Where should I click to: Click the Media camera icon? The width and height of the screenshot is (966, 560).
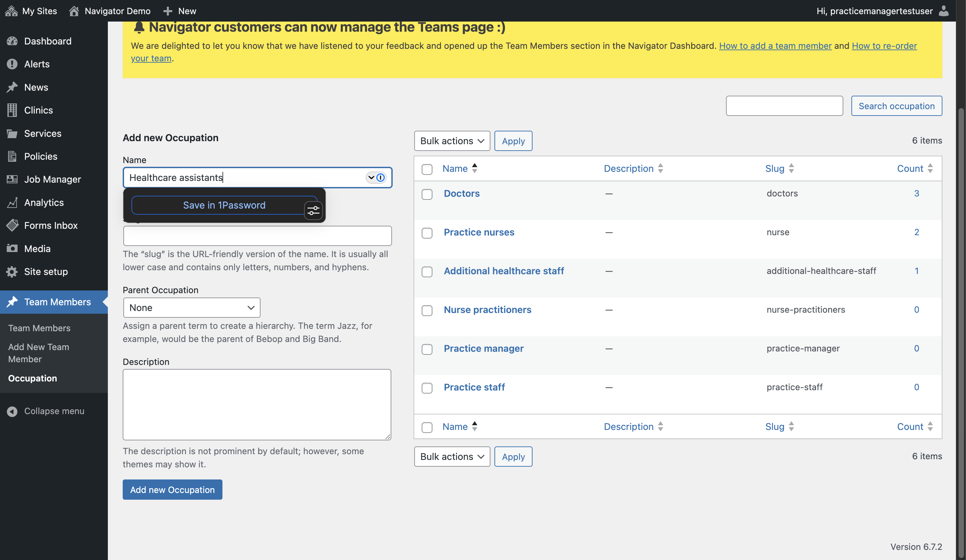(x=12, y=248)
